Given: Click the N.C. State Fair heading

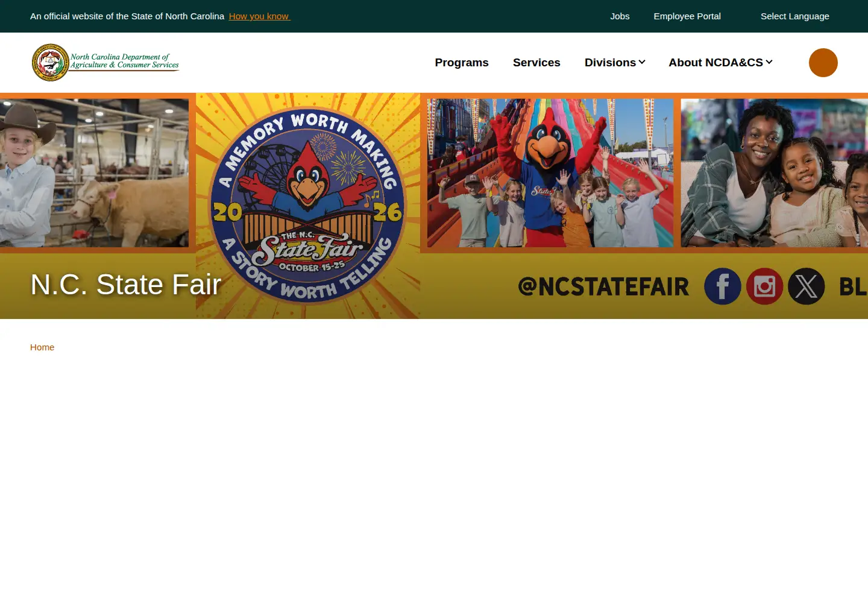Looking at the screenshot, I should [x=126, y=285].
